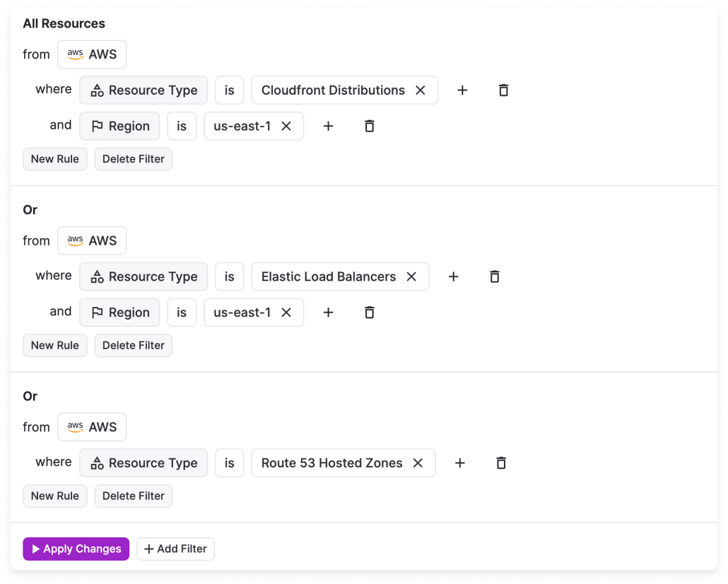Trash the Elastic Load Balancers rule

494,276
